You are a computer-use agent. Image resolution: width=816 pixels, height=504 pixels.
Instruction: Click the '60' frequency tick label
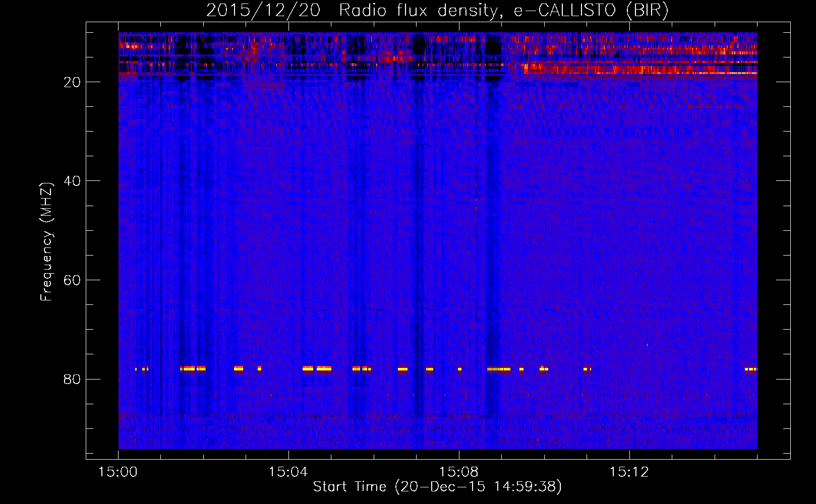click(x=72, y=280)
